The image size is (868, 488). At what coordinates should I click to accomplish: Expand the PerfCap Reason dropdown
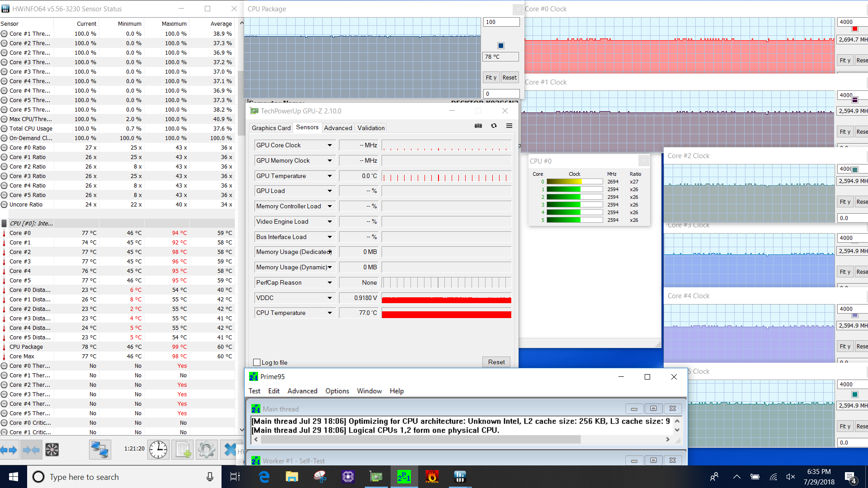pos(330,283)
